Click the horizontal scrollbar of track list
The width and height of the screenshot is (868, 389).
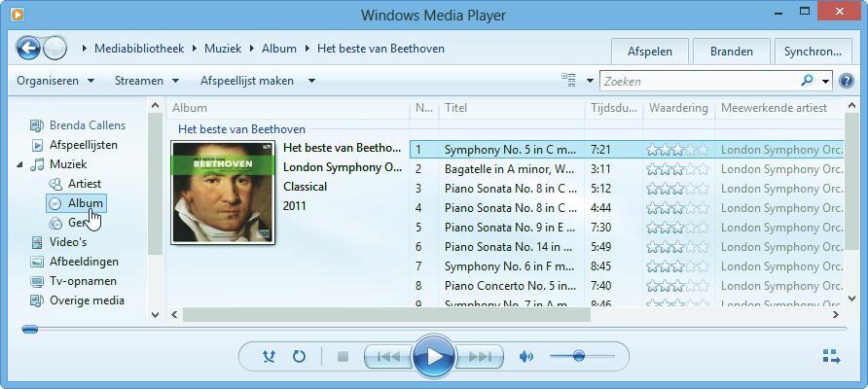pos(386,315)
